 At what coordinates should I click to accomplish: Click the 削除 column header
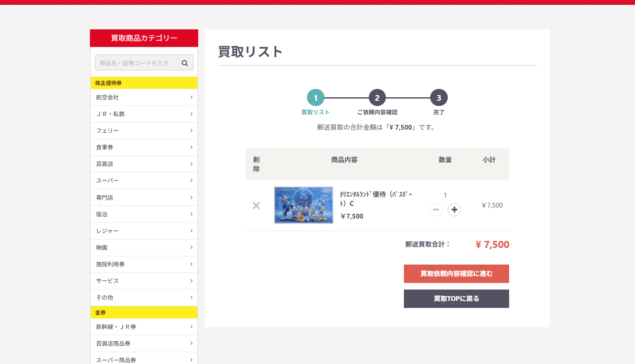(x=257, y=164)
